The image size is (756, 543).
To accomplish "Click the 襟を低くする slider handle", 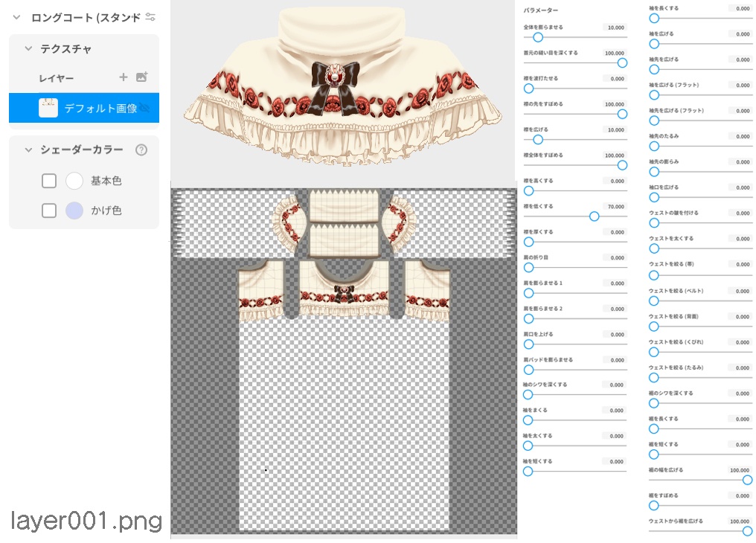I will point(594,216).
